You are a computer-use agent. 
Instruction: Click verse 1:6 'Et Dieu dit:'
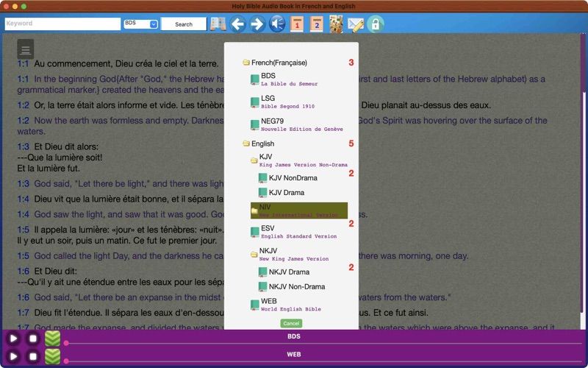[56, 271]
